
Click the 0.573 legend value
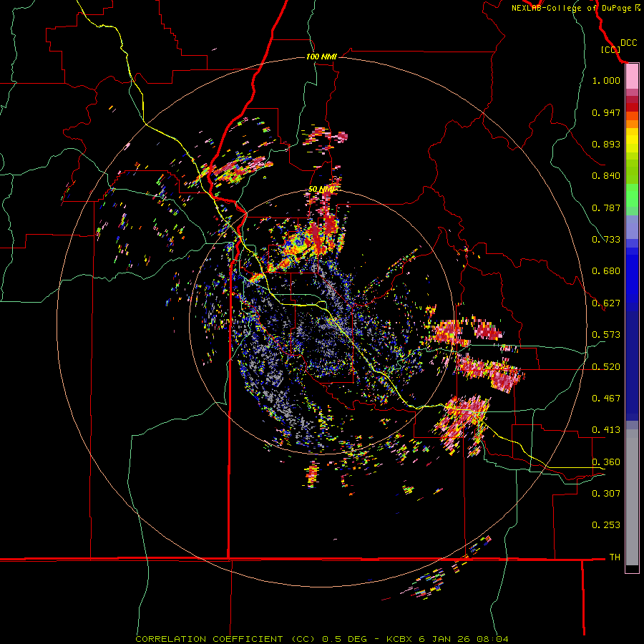point(606,335)
